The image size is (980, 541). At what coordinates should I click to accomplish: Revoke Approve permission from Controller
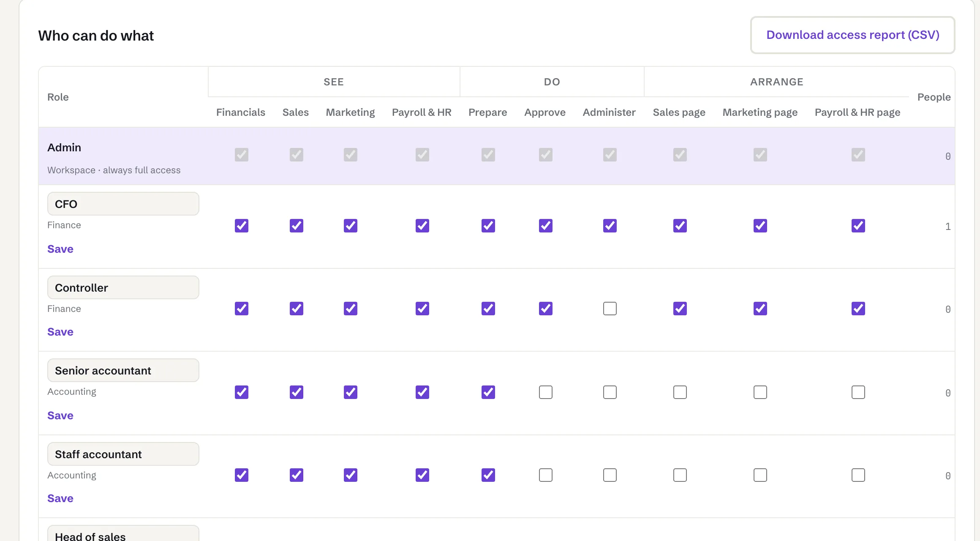tap(546, 309)
